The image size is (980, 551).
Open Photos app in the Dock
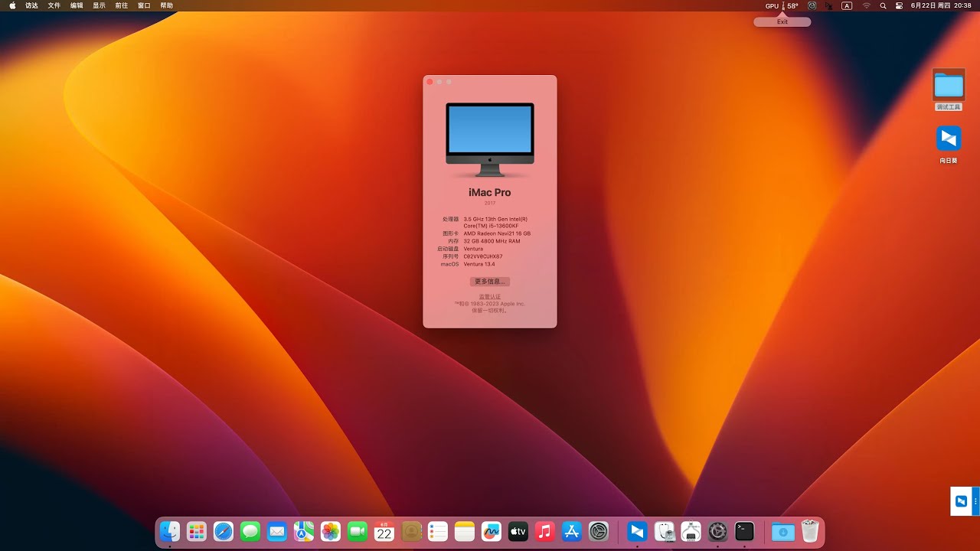click(331, 531)
